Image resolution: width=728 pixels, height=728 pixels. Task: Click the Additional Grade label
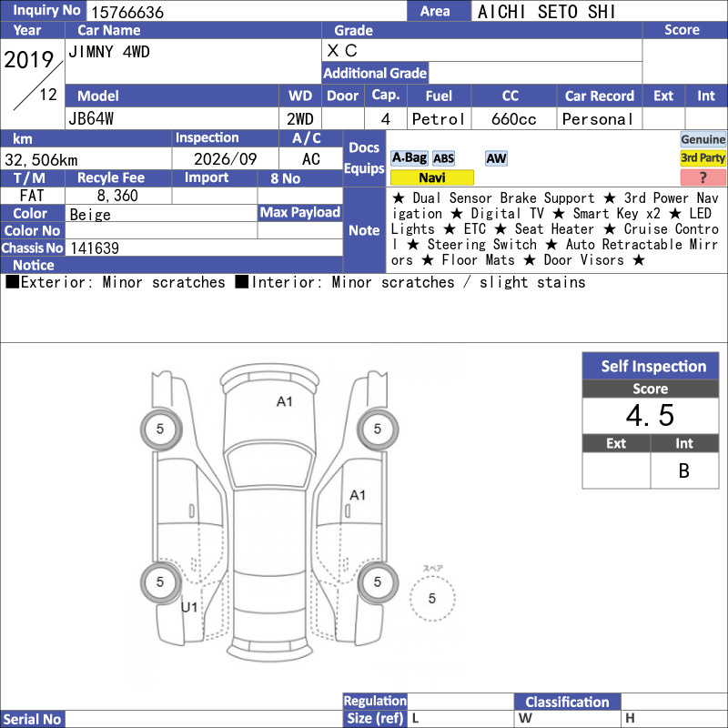tap(375, 74)
